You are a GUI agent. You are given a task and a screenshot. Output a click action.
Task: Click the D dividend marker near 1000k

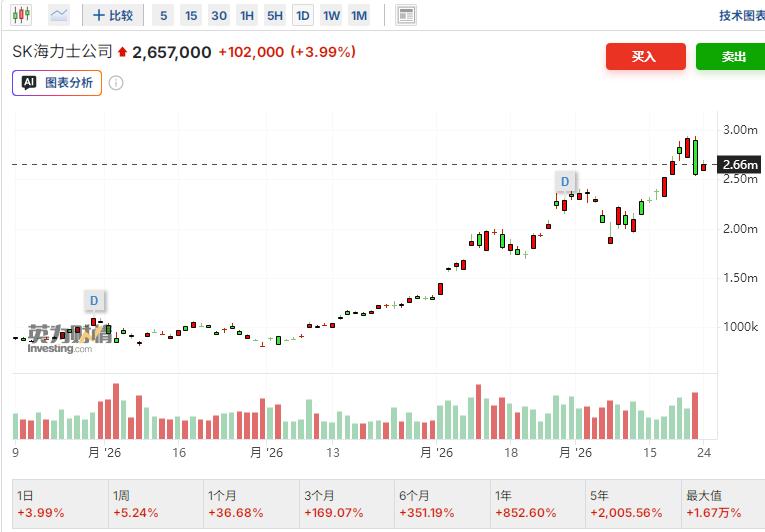[x=94, y=301]
